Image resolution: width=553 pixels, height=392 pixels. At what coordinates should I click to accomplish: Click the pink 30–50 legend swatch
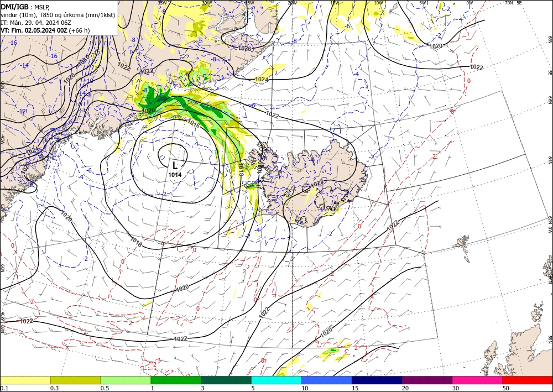[478, 380]
